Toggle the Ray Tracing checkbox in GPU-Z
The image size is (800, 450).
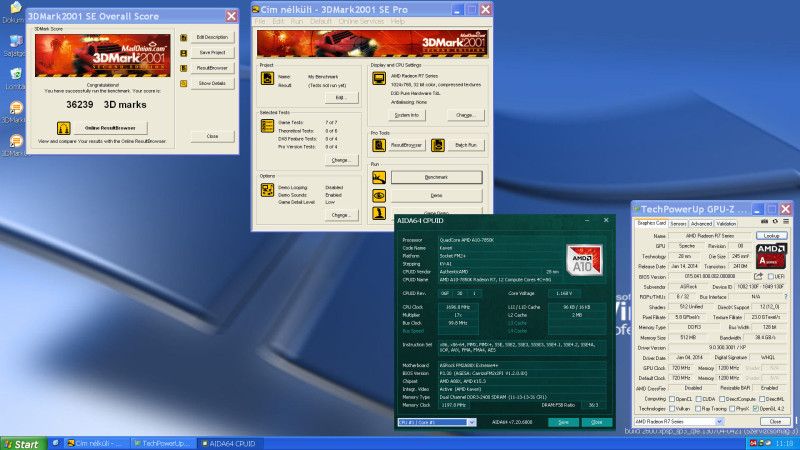698,409
